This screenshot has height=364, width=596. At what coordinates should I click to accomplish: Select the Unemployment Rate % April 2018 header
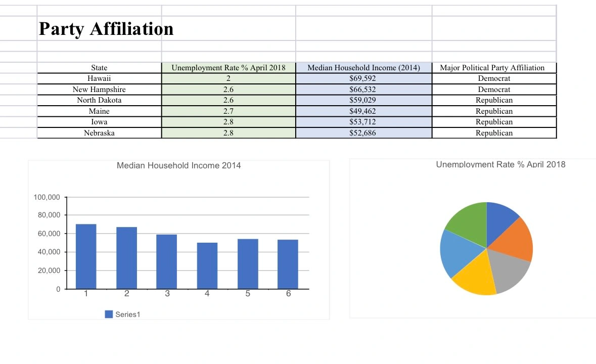pyautogui.click(x=228, y=68)
